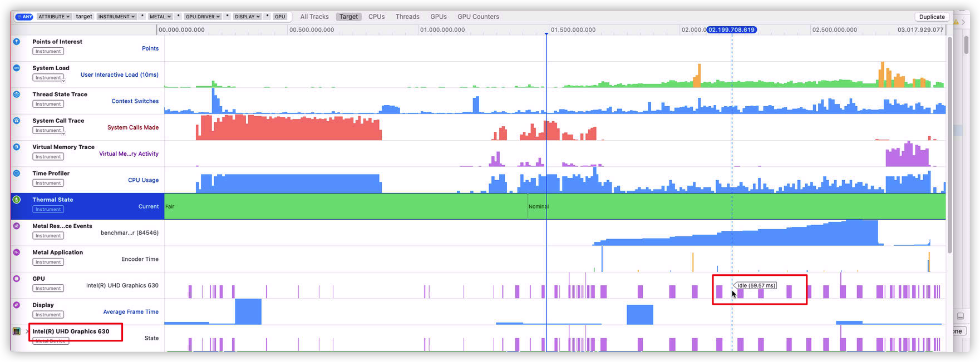The width and height of the screenshot is (980, 362).
Task: Switch to the All Tracks tab
Action: pos(314,17)
